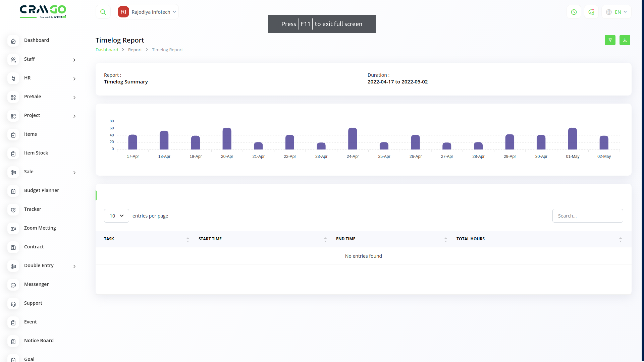Image resolution: width=644 pixels, height=362 pixels.
Task: Click the Zoom Metting camera icon
Action: [13, 229]
